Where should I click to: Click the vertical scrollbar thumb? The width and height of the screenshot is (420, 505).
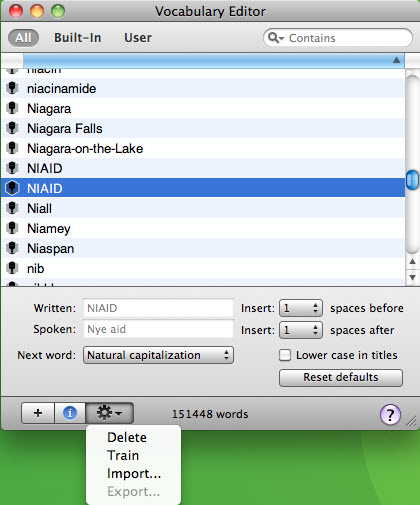(412, 179)
